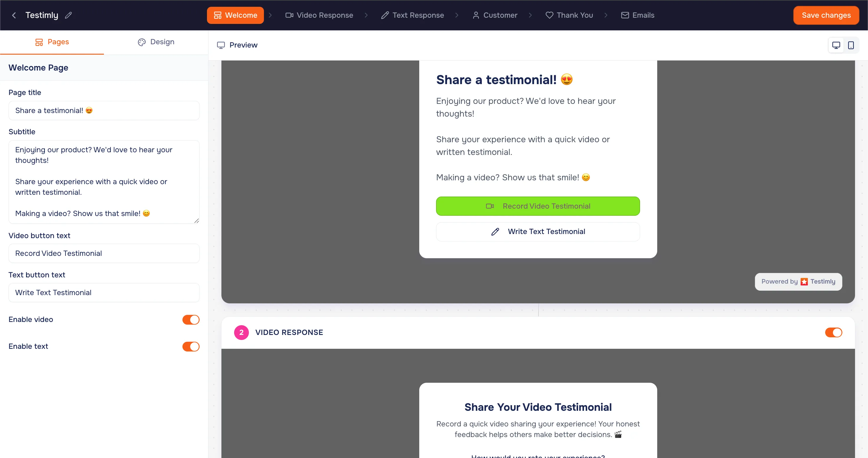Open the Customer step person icon

tap(475, 15)
